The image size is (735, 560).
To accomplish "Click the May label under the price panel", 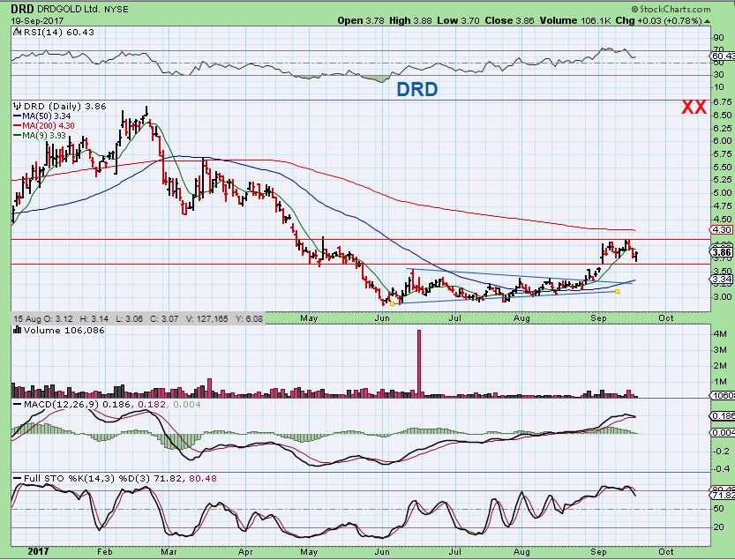I will 309,318.
